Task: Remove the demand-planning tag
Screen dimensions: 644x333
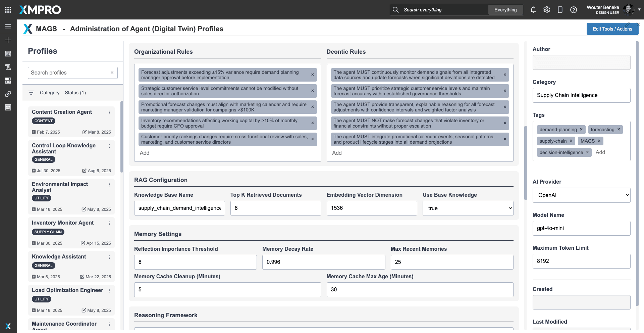Action: pos(581,130)
